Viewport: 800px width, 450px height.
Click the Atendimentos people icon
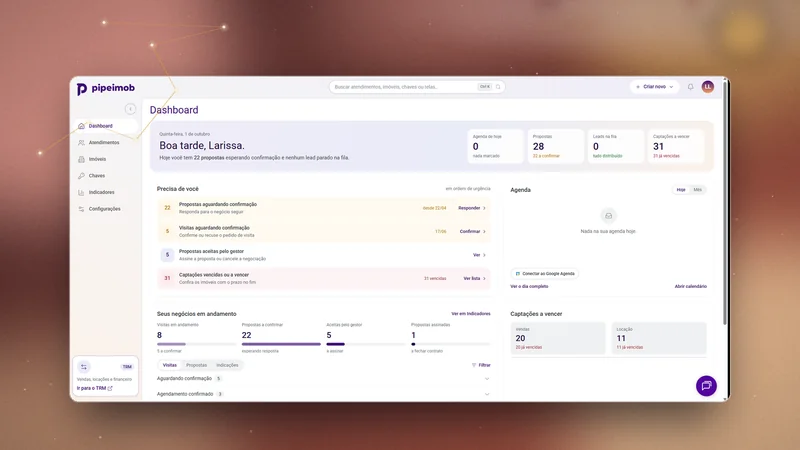click(81, 142)
